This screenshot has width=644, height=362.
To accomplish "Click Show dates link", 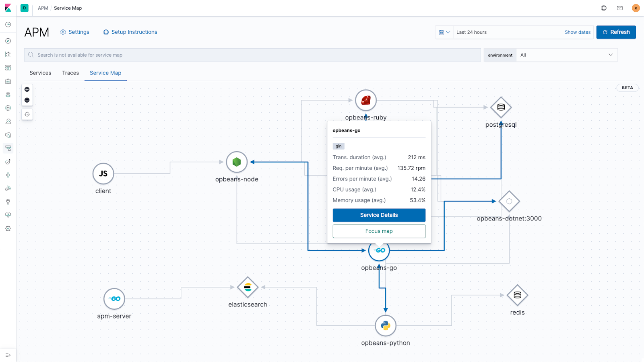I will (x=578, y=32).
